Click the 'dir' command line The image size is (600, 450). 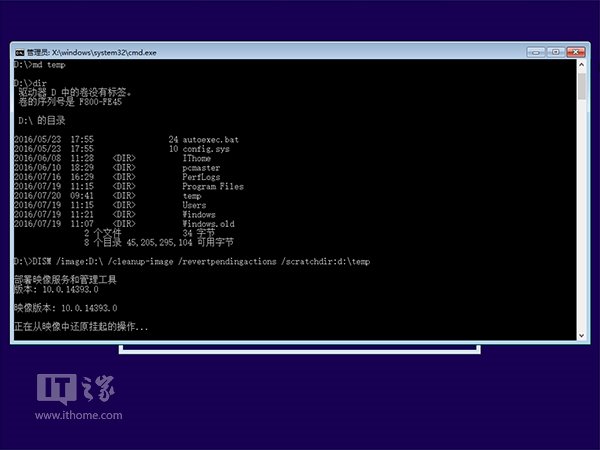pyautogui.click(x=30, y=83)
